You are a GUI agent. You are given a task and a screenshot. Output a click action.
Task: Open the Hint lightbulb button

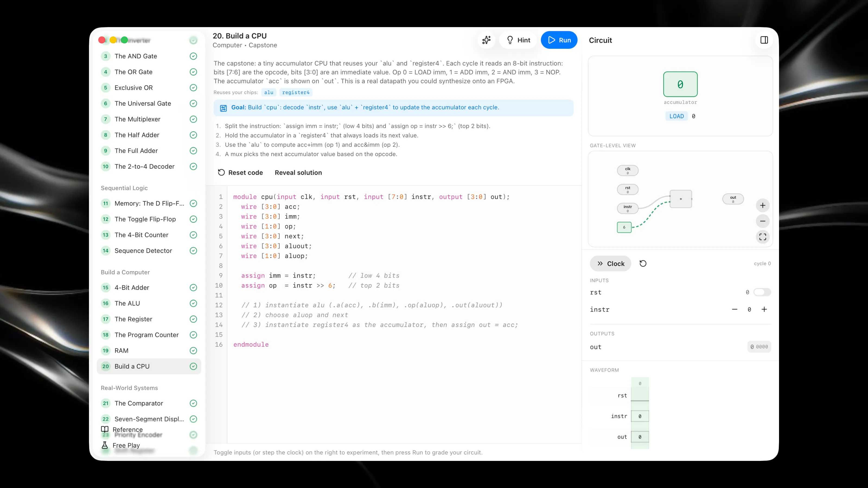(518, 40)
